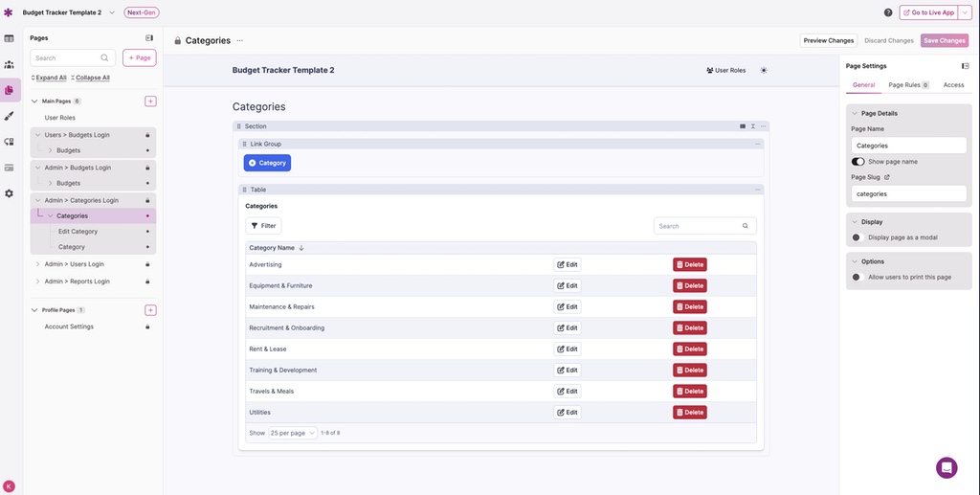
Task: Open the chat support bubble
Action: pyautogui.click(x=947, y=467)
